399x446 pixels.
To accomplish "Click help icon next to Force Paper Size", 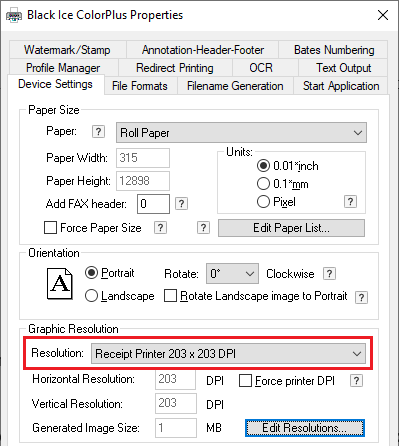I will point(160,228).
